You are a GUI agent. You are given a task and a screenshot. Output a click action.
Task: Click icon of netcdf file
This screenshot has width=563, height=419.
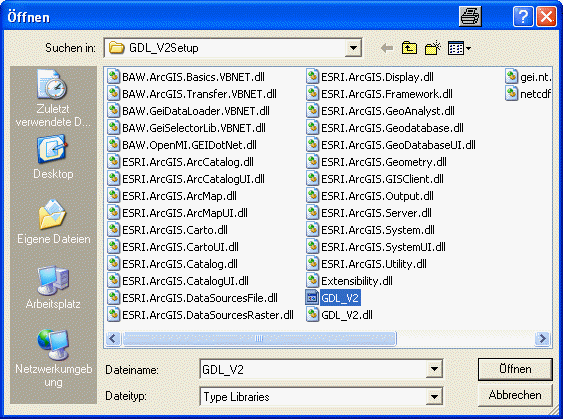[x=512, y=94]
